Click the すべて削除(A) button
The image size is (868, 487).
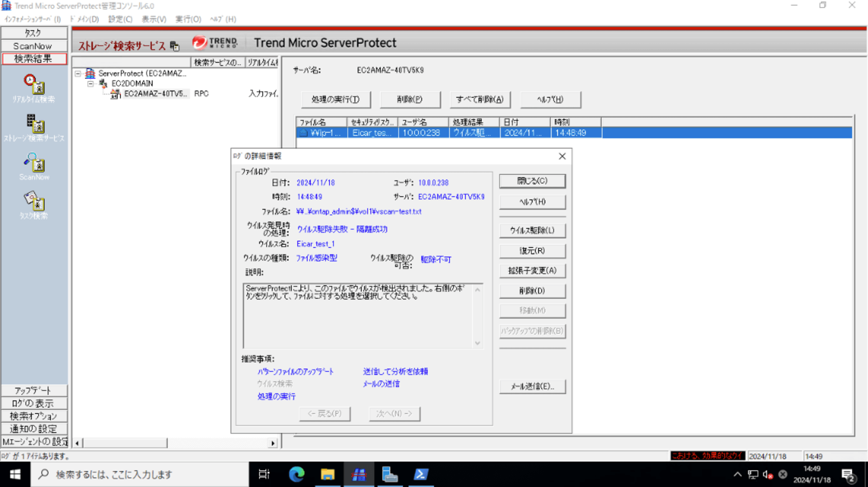tap(480, 99)
